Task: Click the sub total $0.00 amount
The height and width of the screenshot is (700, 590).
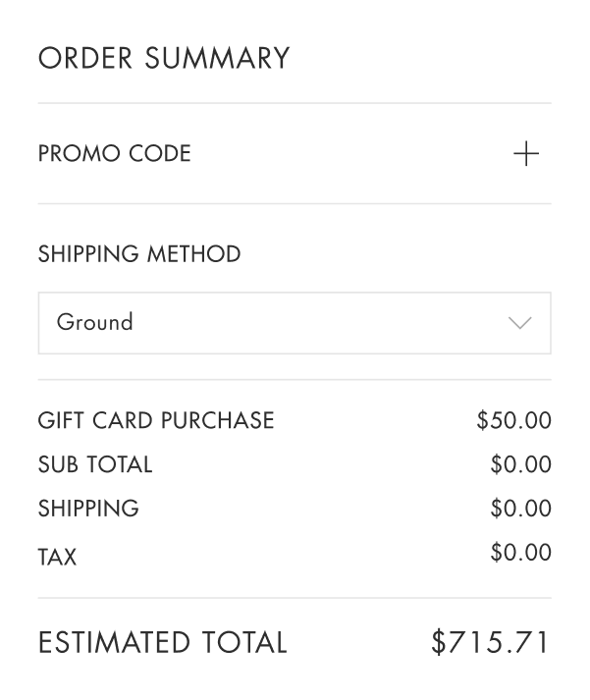Action: (520, 464)
